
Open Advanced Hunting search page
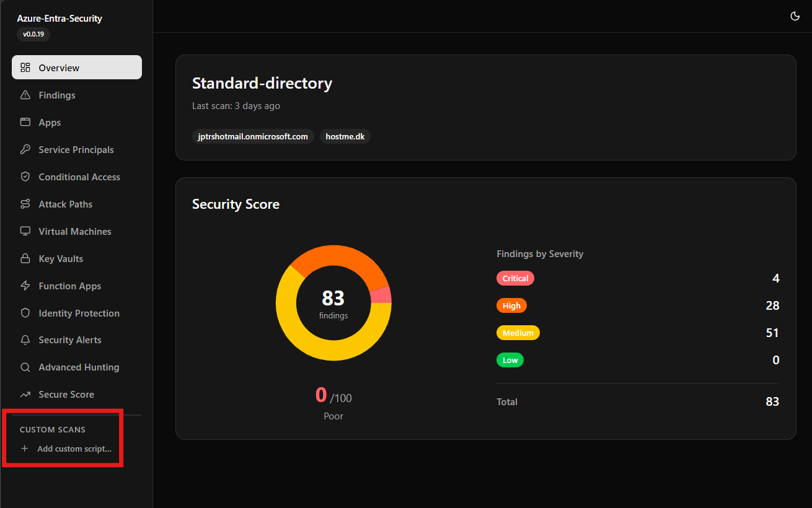(x=78, y=367)
